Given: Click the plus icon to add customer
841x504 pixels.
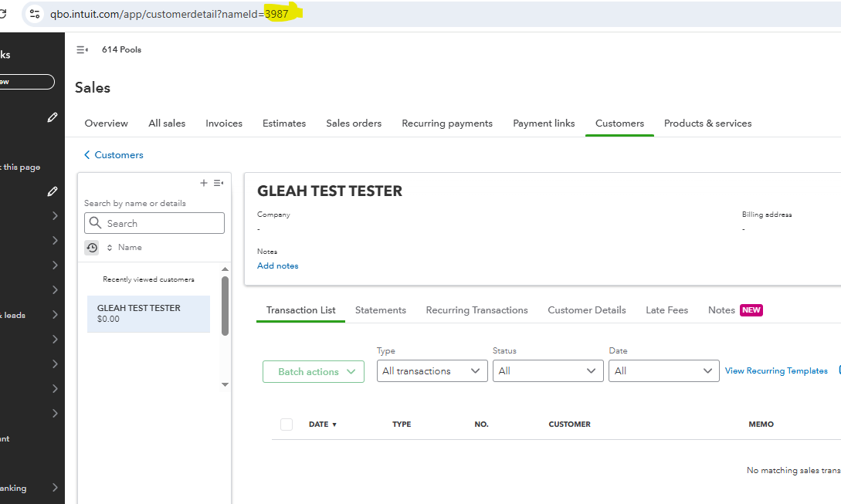Looking at the screenshot, I should (x=204, y=183).
